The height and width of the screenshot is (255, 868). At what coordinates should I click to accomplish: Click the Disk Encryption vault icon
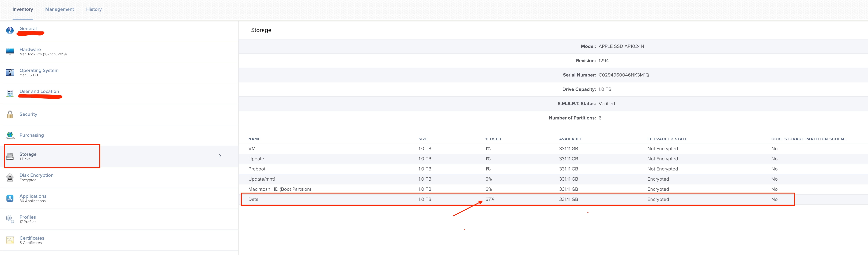point(10,177)
